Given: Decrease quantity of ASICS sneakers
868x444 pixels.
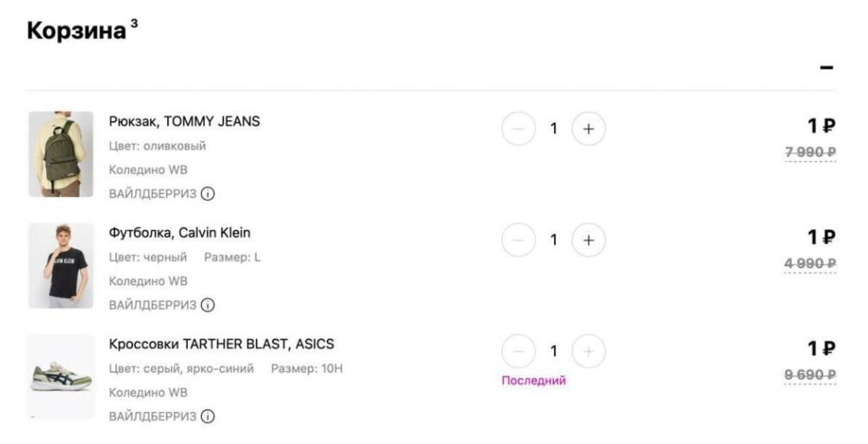Looking at the screenshot, I should 518,351.
